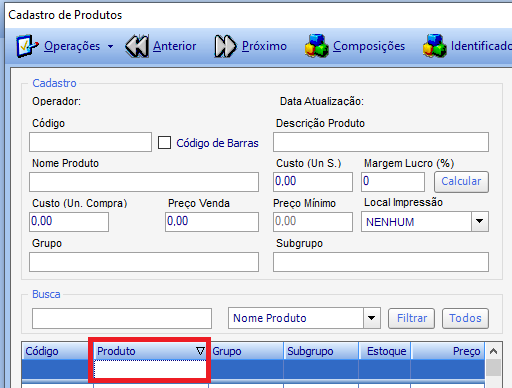
Task: Open the Operações menu icon
Action: point(27,46)
